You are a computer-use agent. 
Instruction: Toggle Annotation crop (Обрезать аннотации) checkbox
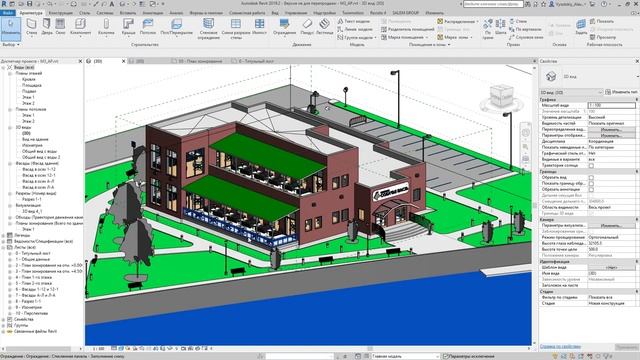pos(591,190)
